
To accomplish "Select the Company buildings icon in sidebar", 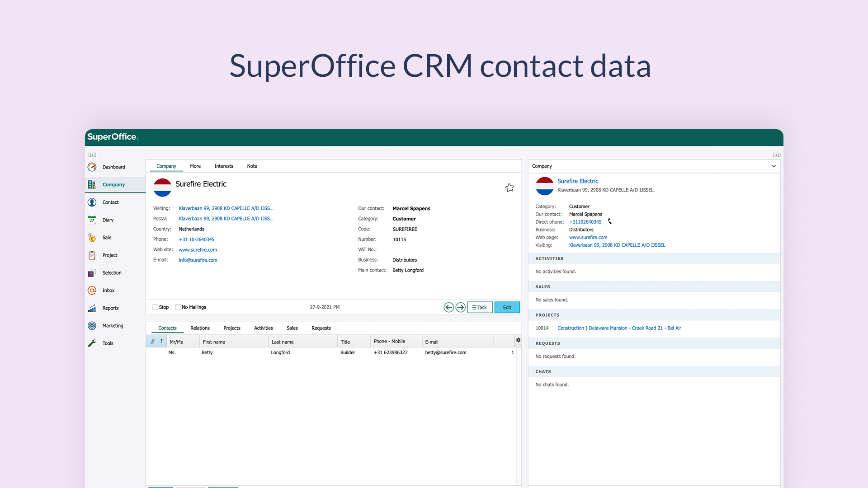I will coord(92,185).
